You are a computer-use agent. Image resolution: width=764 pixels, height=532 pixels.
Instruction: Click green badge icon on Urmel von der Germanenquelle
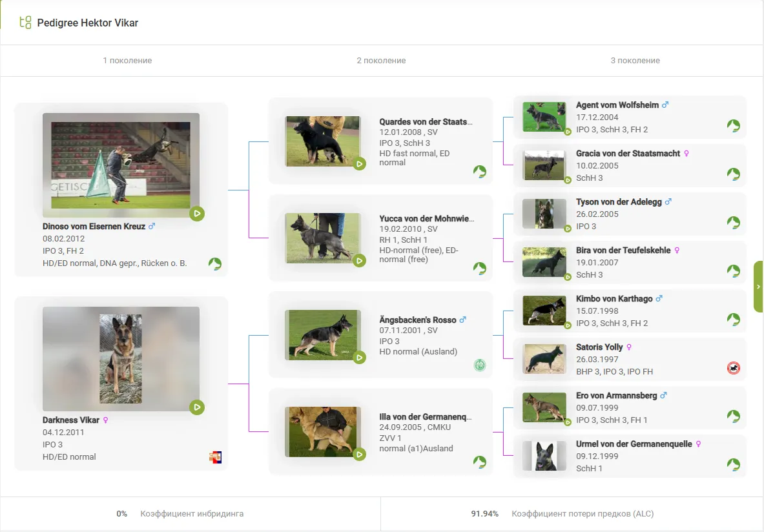point(733,465)
